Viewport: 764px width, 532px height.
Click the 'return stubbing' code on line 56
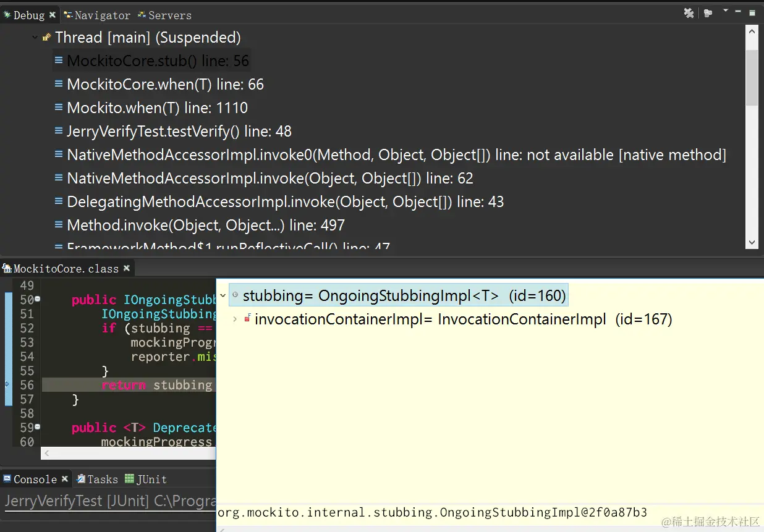click(x=157, y=385)
